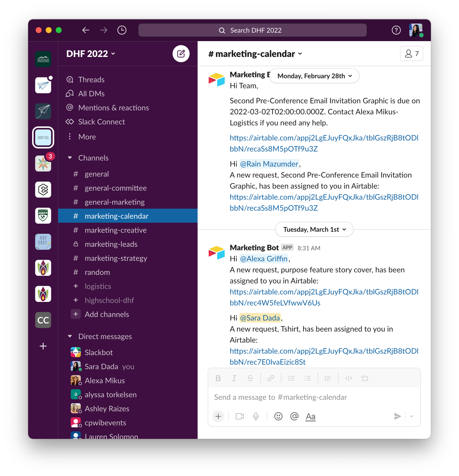Select the #general-committee channel
The width and height of the screenshot is (459, 476).
coord(128,188)
